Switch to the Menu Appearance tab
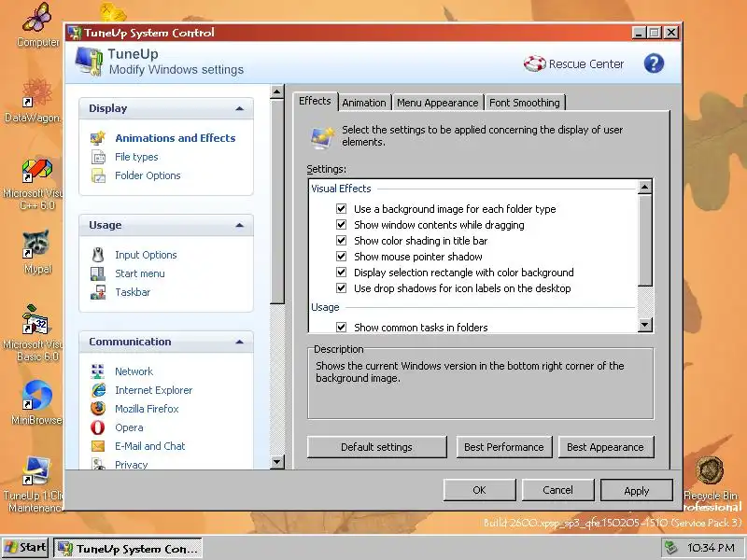This screenshot has width=747, height=560. [x=437, y=103]
